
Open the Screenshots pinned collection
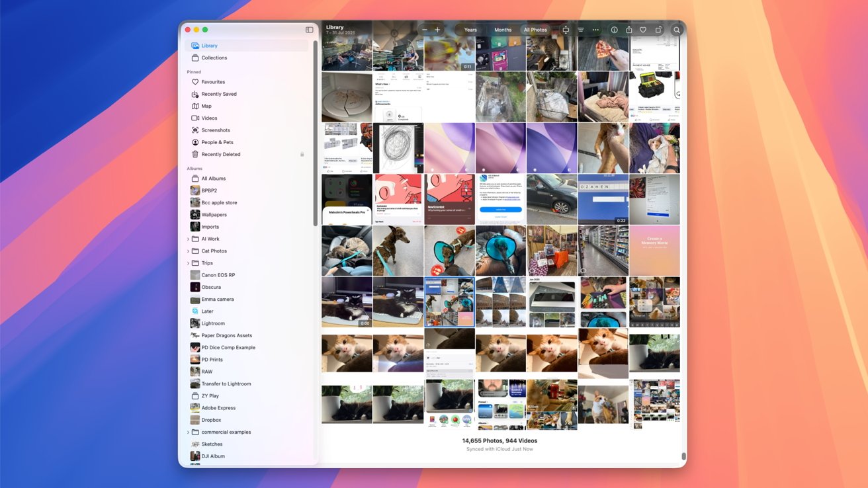216,130
